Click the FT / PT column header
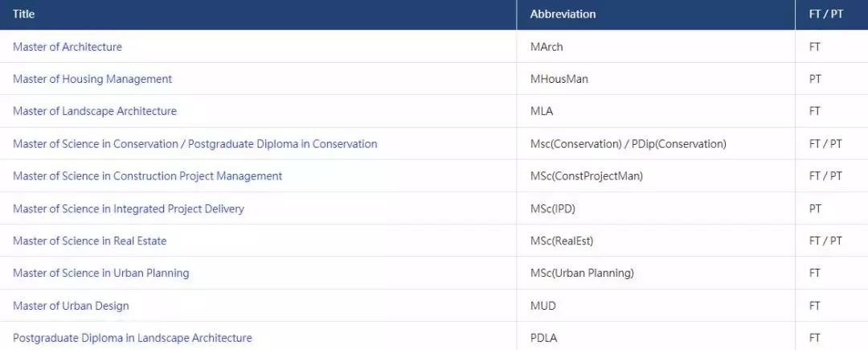This screenshot has width=868, height=350. click(x=826, y=14)
